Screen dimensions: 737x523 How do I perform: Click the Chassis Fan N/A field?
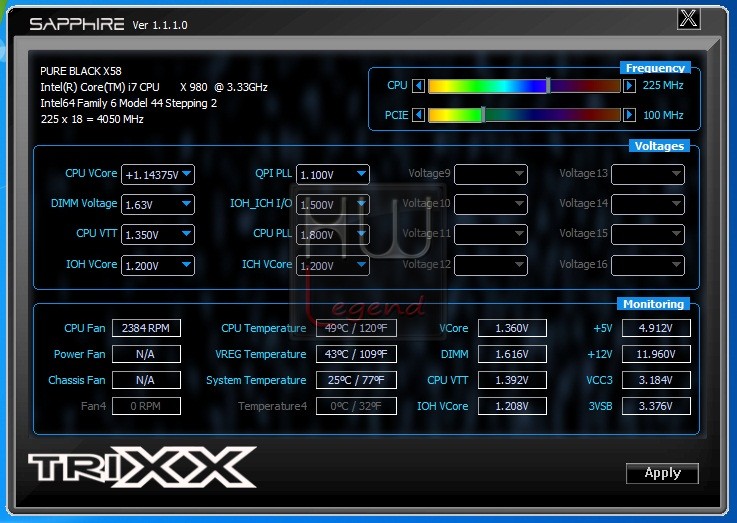146,380
